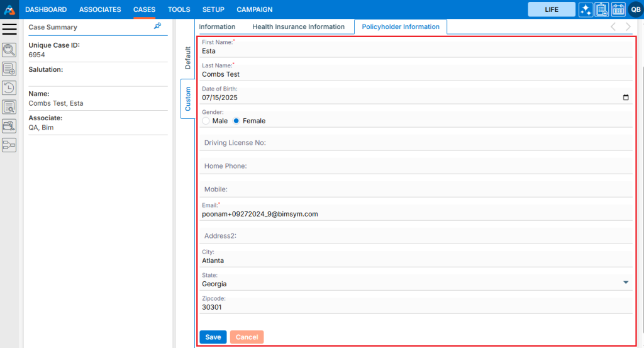This screenshot has height=348, width=644.
Task: Open the history clock icon in sidebar
Action: coord(9,88)
